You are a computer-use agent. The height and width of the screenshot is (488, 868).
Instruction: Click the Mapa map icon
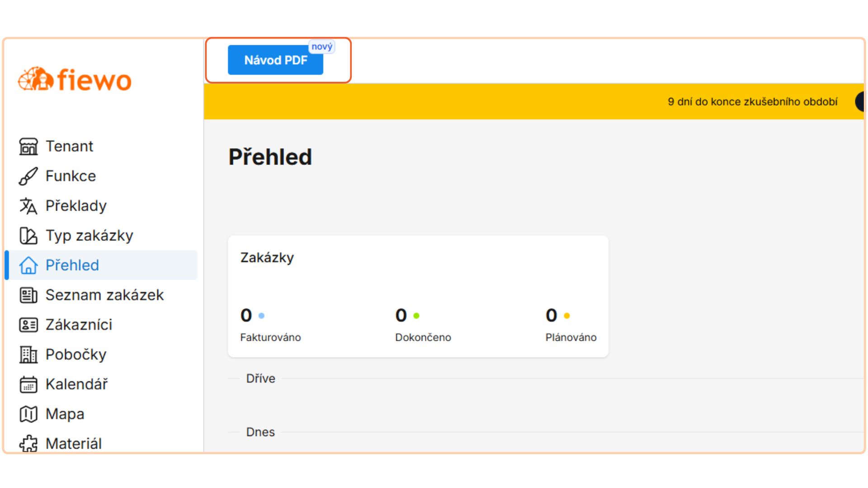point(28,414)
